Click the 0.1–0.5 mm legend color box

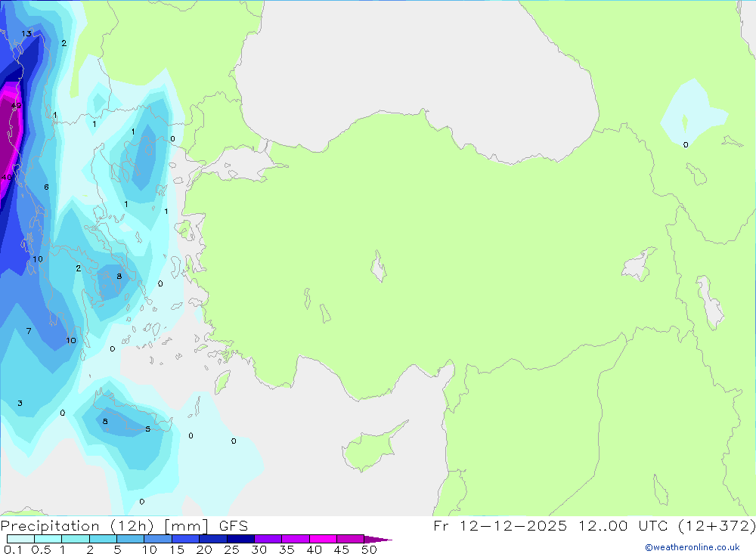tap(20, 539)
